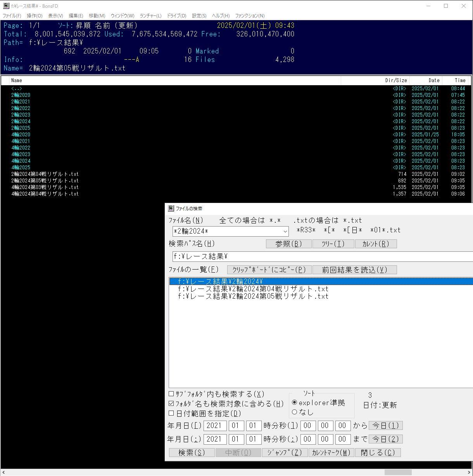Enable the date range checkbox

pyautogui.click(x=171, y=413)
